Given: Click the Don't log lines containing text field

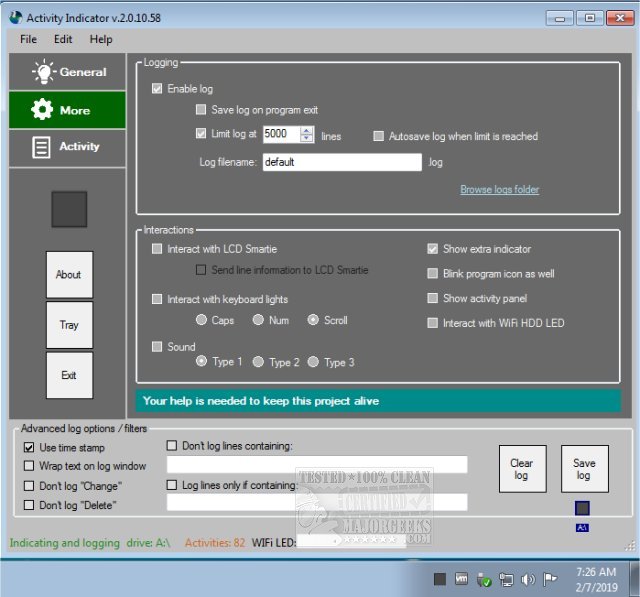Looking at the screenshot, I should (x=317, y=464).
